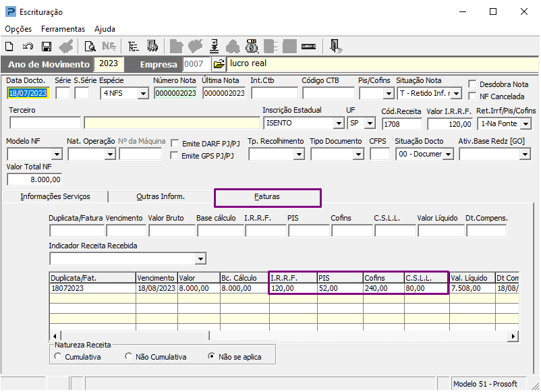
Task: Switch to the Outras Inform. tab
Action: 161,197
